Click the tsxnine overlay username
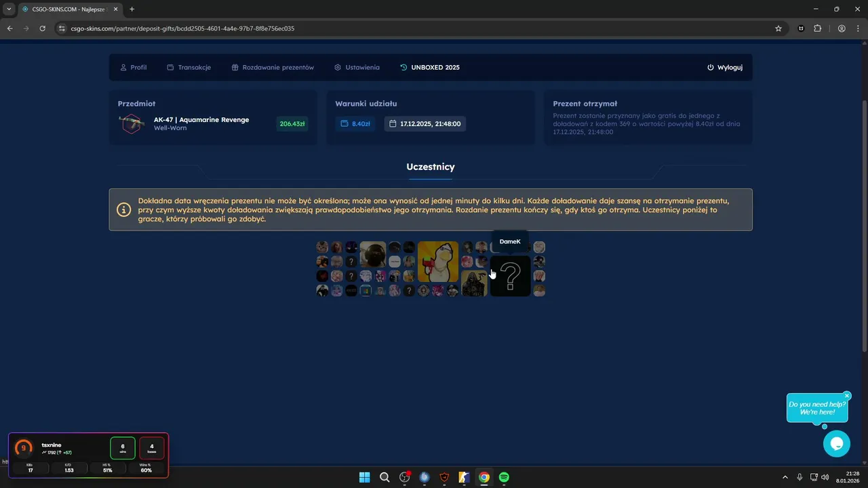 tap(52, 445)
